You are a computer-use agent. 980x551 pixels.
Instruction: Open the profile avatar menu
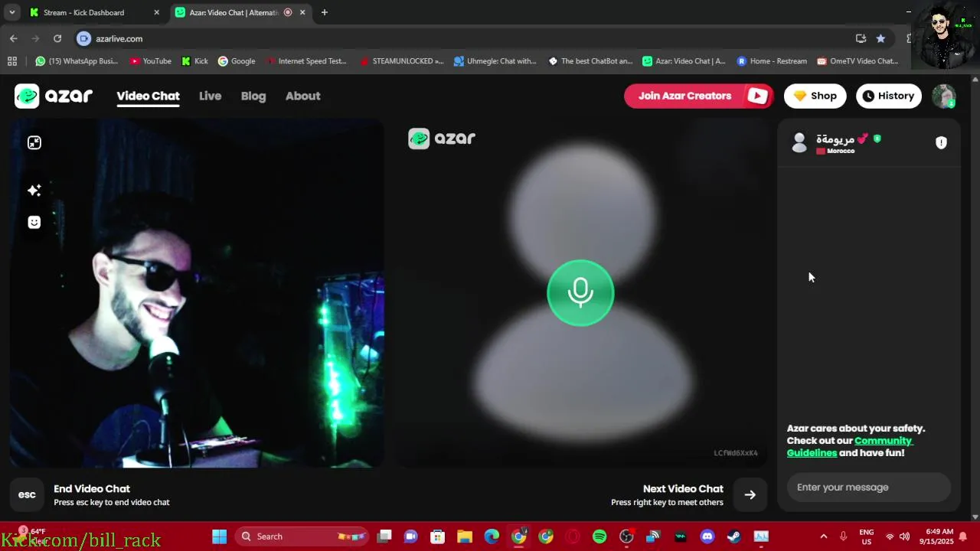943,96
